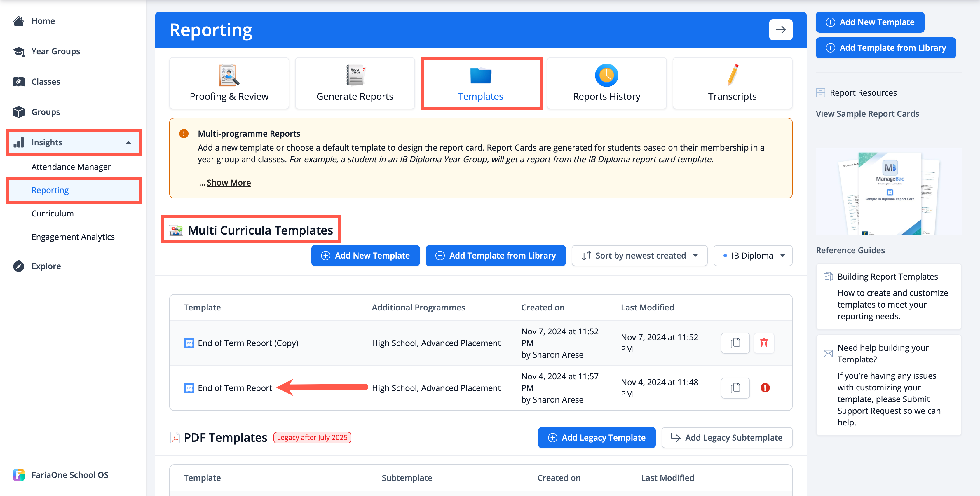Click Add Legacy Template button

point(596,437)
